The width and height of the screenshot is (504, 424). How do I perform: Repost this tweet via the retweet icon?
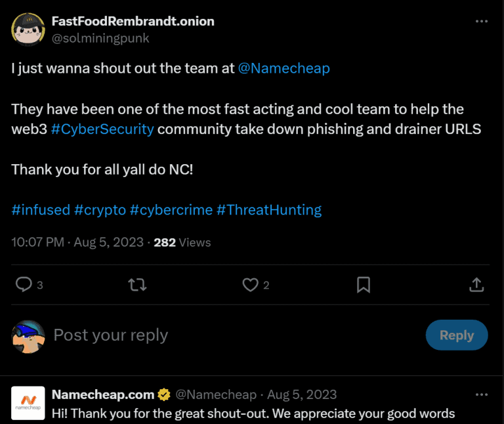click(x=137, y=284)
